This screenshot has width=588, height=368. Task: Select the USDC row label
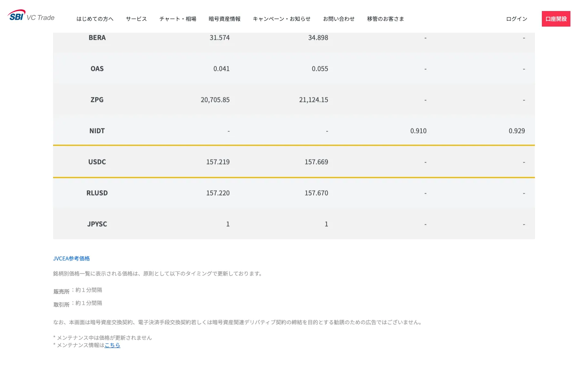(x=97, y=162)
